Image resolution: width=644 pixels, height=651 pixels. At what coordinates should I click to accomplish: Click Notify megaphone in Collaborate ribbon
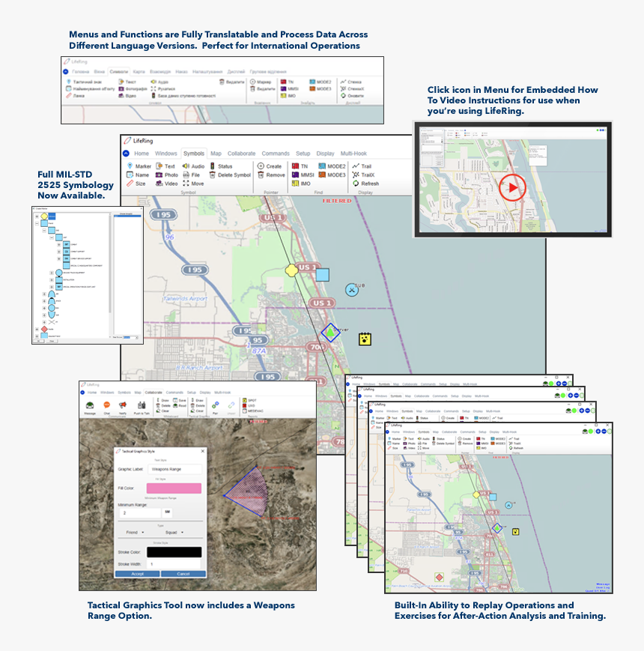[123, 405]
